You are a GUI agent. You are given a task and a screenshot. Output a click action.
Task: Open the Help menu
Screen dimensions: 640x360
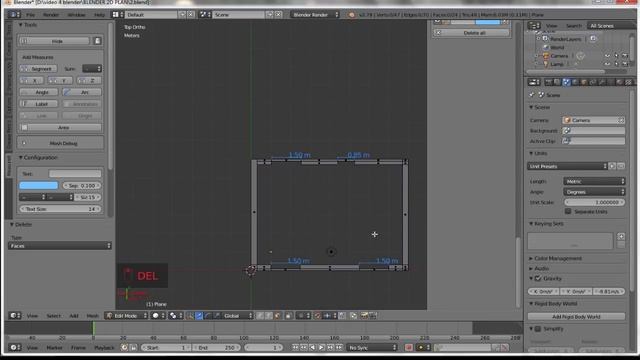tap(99, 15)
